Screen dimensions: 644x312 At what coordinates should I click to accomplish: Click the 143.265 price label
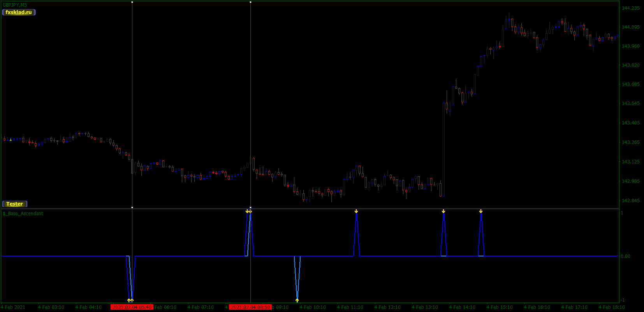631,142
